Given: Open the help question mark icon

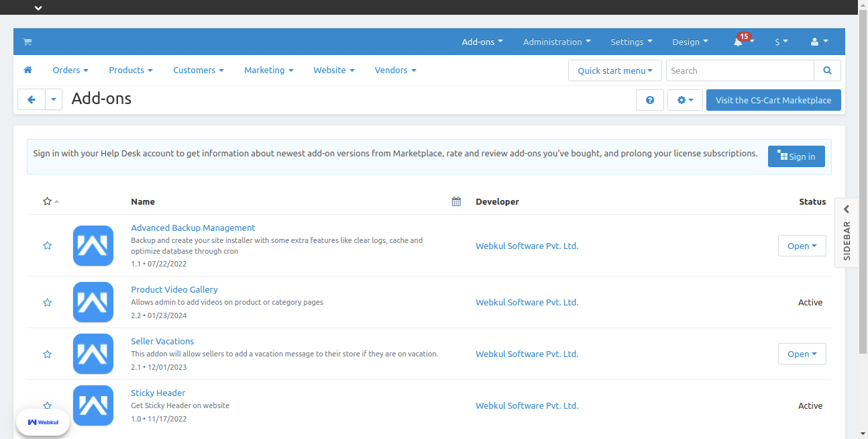Looking at the screenshot, I should pyautogui.click(x=650, y=100).
